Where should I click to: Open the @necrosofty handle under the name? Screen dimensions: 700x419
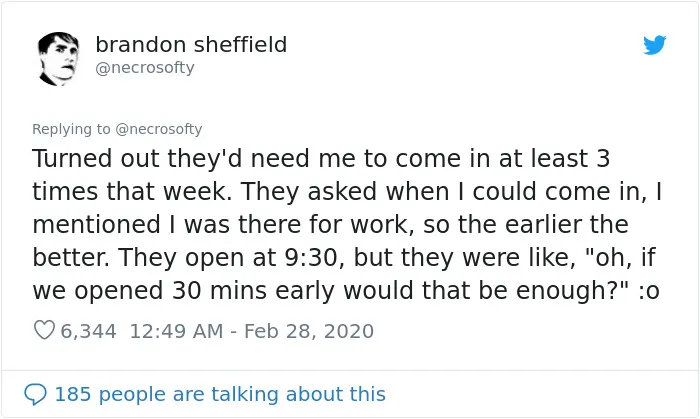tap(145, 68)
